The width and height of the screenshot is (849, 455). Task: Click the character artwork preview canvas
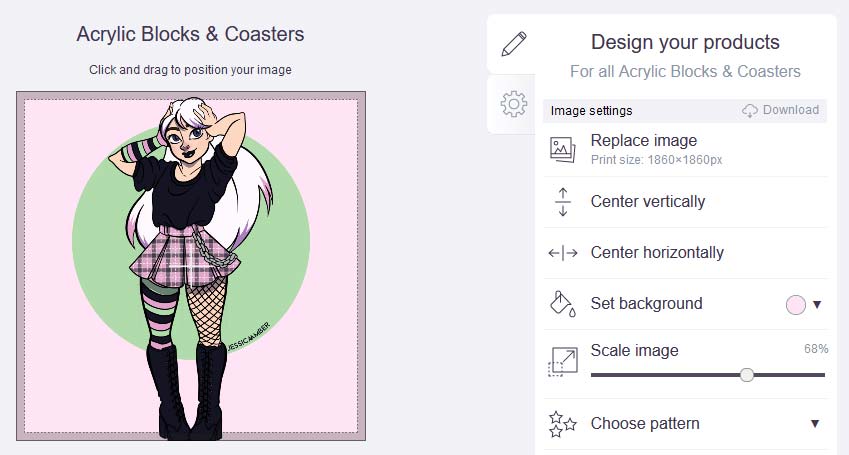191,266
